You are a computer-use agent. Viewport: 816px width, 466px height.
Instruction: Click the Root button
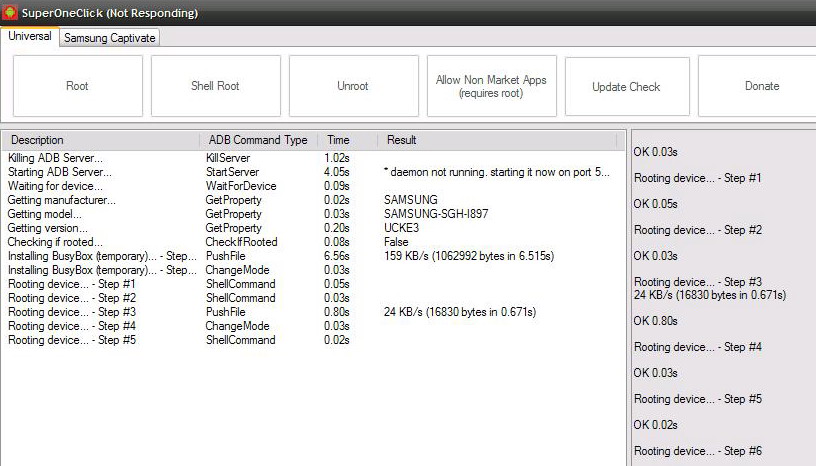coord(78,86)
